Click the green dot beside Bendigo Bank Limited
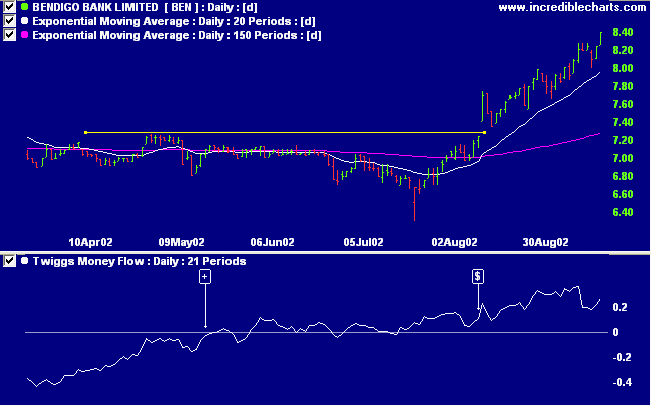 (24, 7)
